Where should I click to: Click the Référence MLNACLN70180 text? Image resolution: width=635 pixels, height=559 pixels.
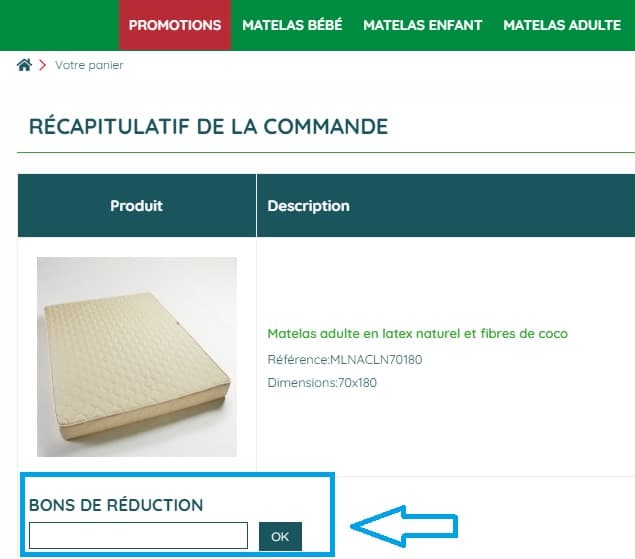click(345, 360)
